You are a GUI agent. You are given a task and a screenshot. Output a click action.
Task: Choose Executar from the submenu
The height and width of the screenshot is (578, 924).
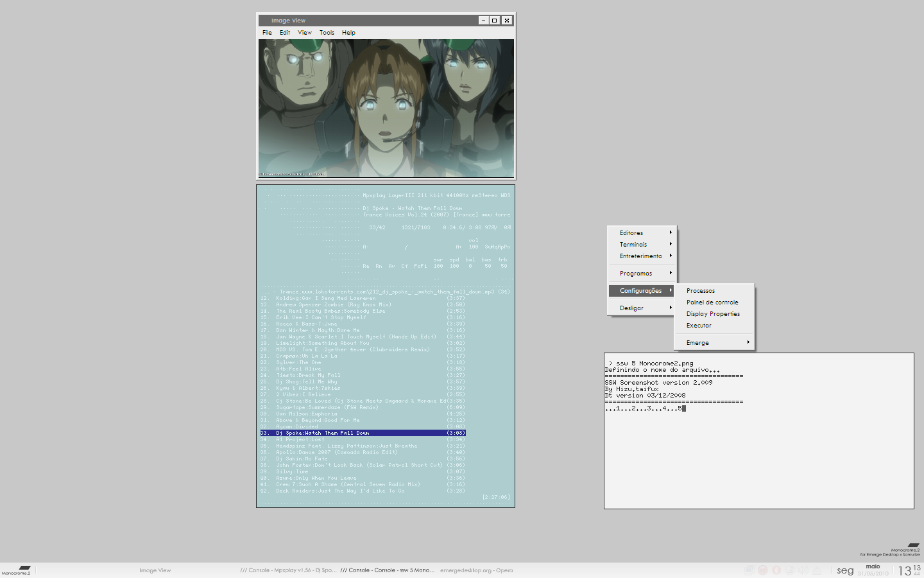699,325
